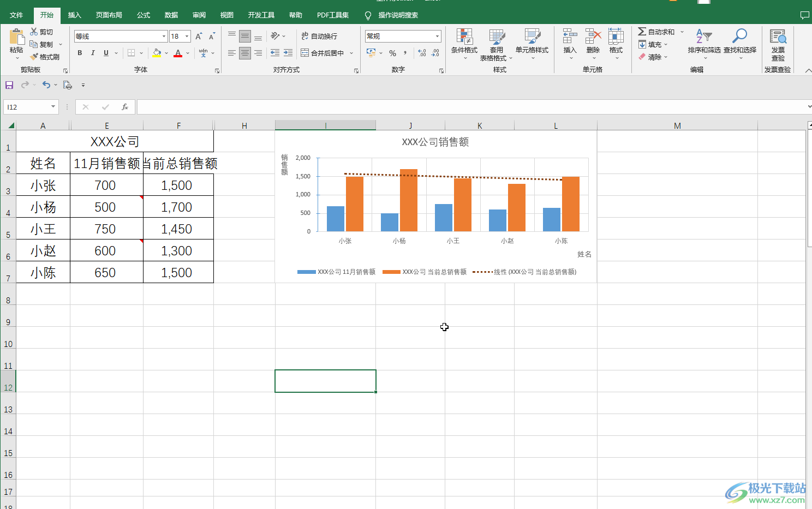Customize Quick Access Toolbar dropdown
Viewport: 812px width, 509px height.
83,85
